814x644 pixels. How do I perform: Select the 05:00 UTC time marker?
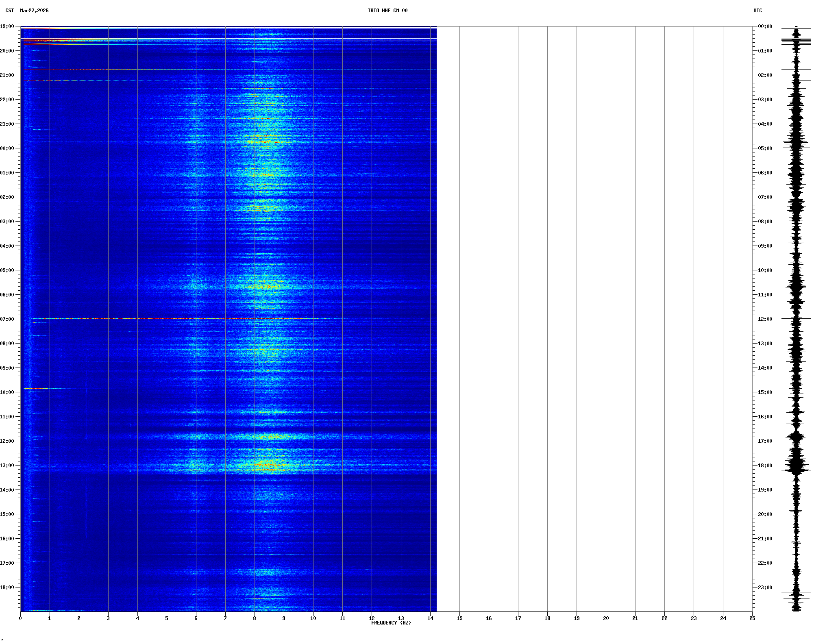point(765,148)
